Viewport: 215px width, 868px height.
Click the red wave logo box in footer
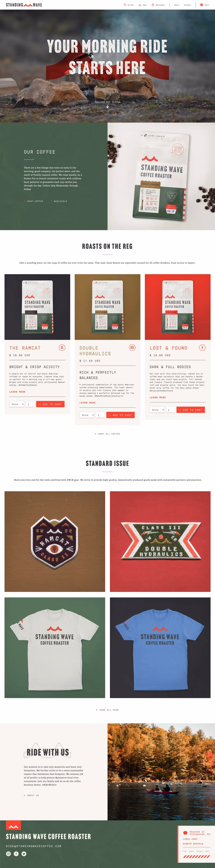(x=13, y=825)
